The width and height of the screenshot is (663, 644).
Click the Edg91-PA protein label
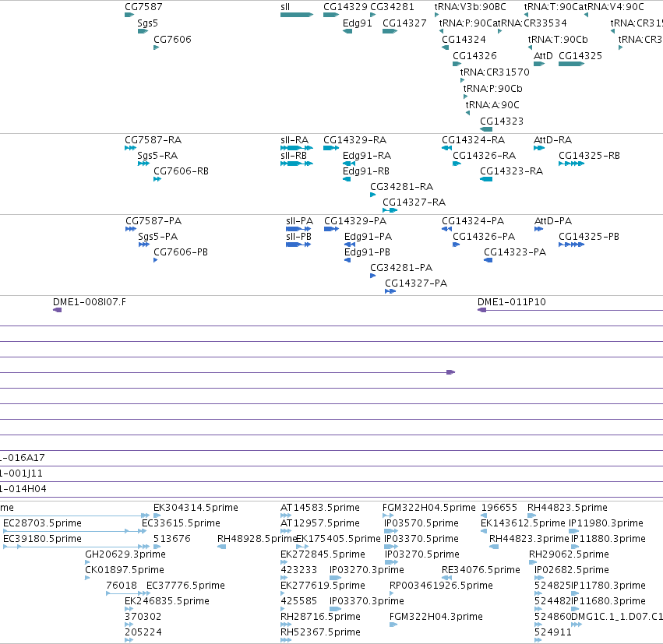(368, 237)
